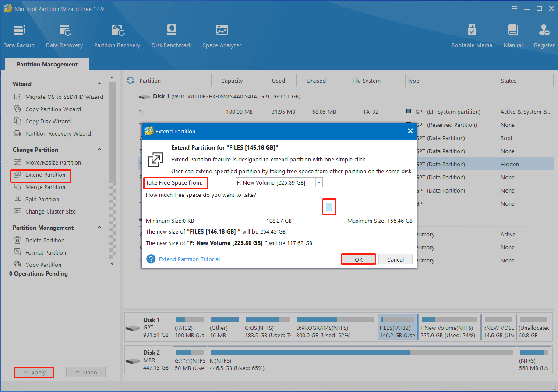Cancel the Extend Partition dialog
The width and height of the screenshot is (558, 392).
(x=396, y=259)
